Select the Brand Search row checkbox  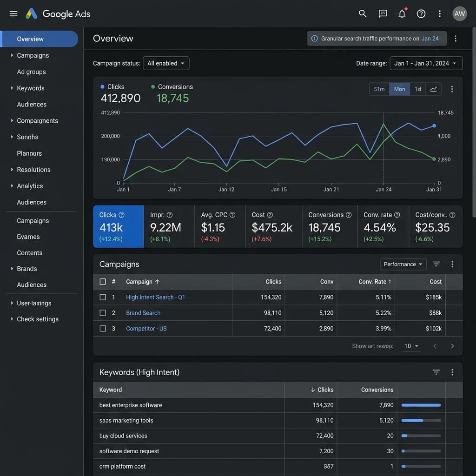tap(103, 313)
